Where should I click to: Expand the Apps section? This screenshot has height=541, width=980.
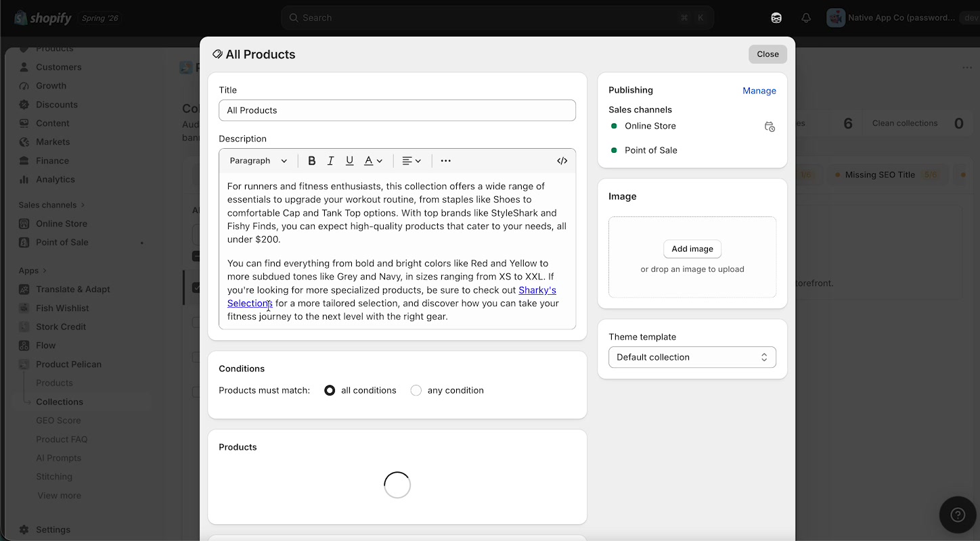tap(32, 270)
